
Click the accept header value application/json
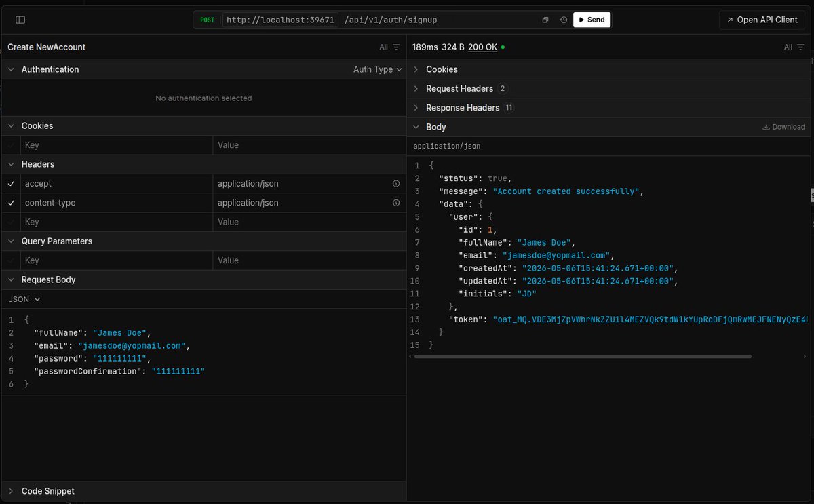pyautogui.click(x=248, y=184)
